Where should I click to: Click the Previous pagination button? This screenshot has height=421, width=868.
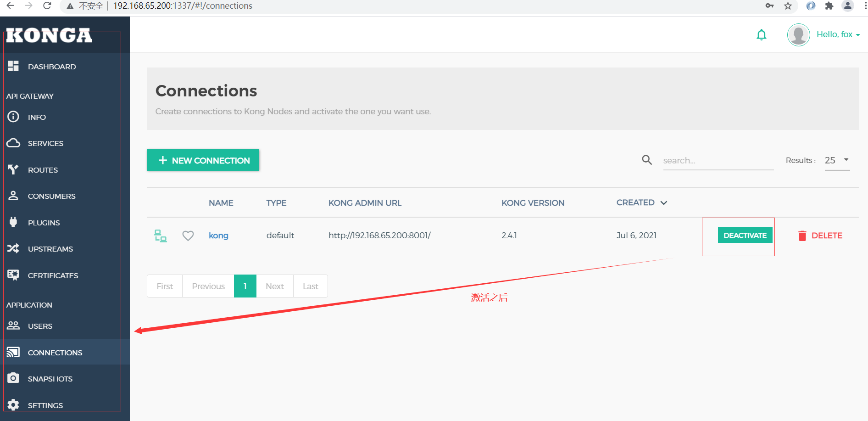208,286
